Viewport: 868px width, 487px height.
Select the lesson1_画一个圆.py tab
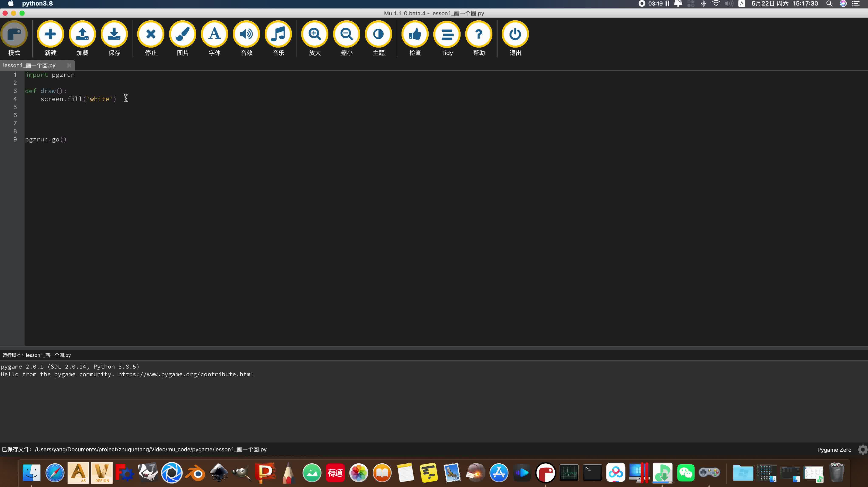(x=29, y=65)
